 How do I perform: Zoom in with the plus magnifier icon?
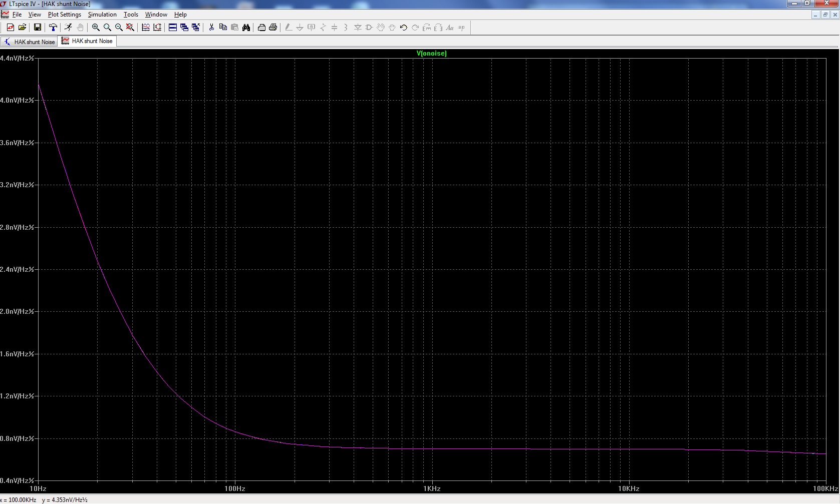tap(96, 28)
